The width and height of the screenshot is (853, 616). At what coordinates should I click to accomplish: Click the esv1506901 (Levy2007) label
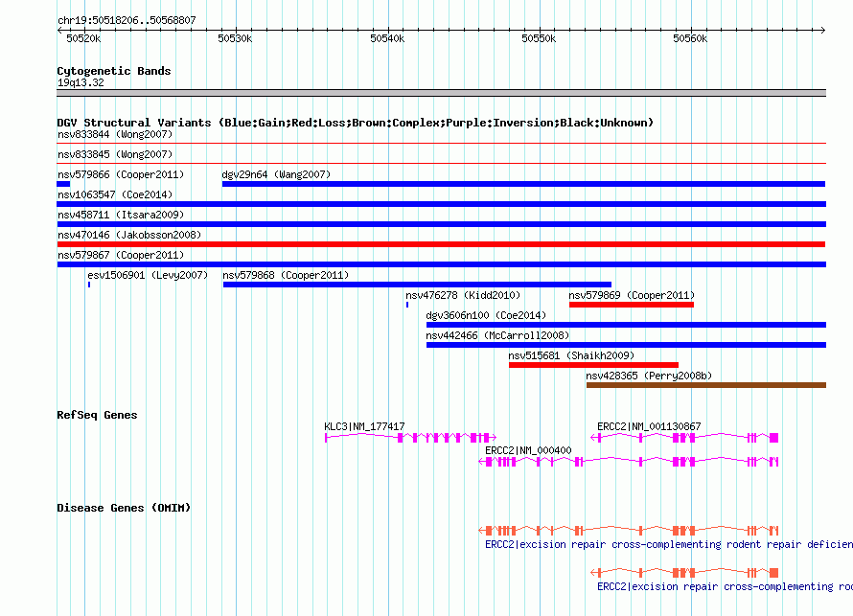[148, 275]
